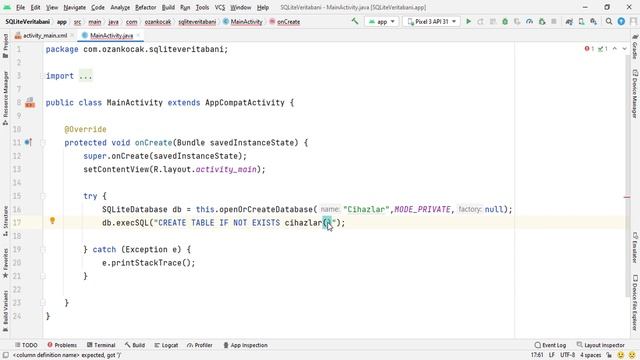Toggle tool window bars icon bottom-left corner
This screenshot has height=360, width=640.
pos(5,356)
